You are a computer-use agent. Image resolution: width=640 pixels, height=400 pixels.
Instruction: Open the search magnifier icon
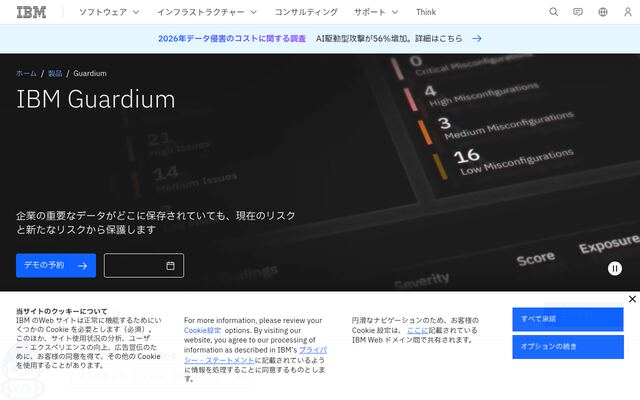(x=553, y=12)
